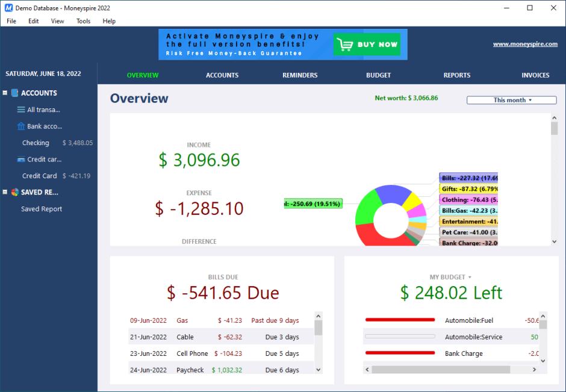Switch to the OVERVIEW tab
Screen dimensions: 566x392
click(143, 75)
